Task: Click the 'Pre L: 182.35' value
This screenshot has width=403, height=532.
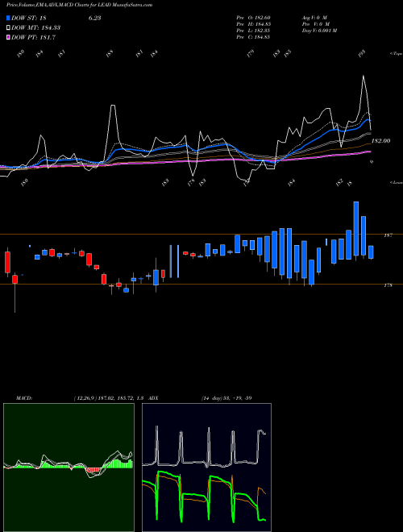Action: pos(253,31)
